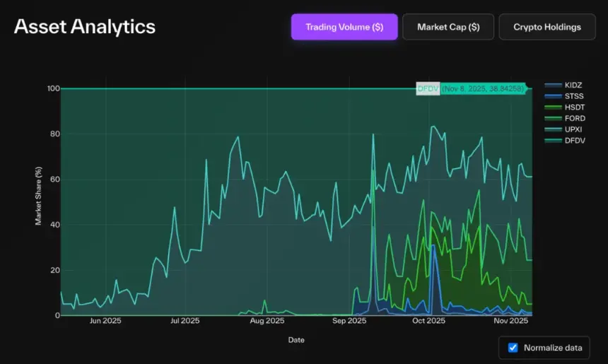Click the UPXI legend color swatch
This screenshot has width=608, height=364.
(x=554, y=129)
